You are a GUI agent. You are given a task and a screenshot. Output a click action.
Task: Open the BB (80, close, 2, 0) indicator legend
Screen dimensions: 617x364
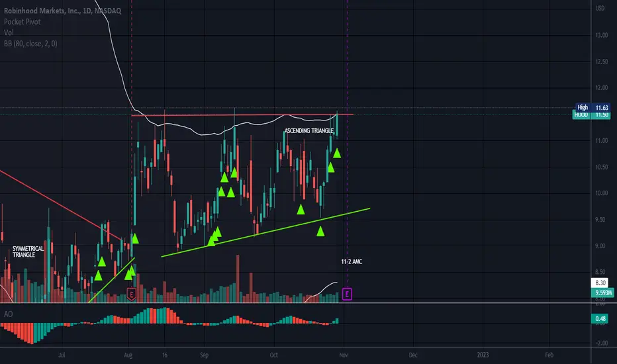(30, 44)
